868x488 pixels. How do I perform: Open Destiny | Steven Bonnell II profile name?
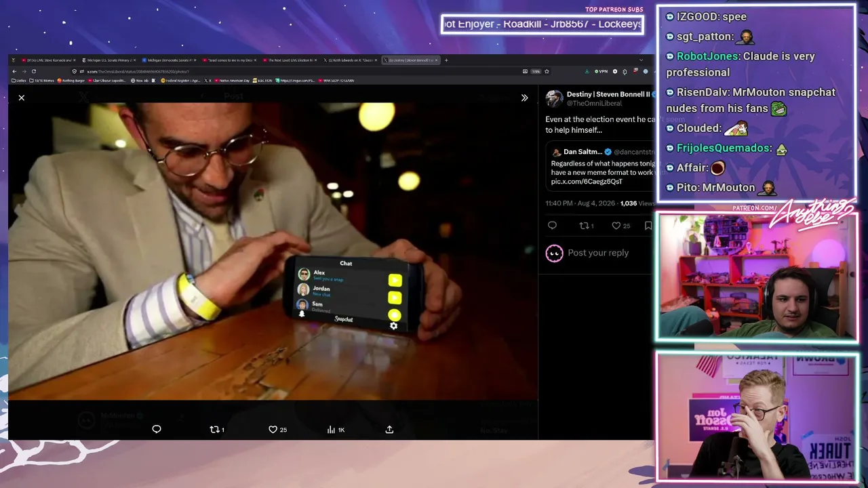click(608, 94)
